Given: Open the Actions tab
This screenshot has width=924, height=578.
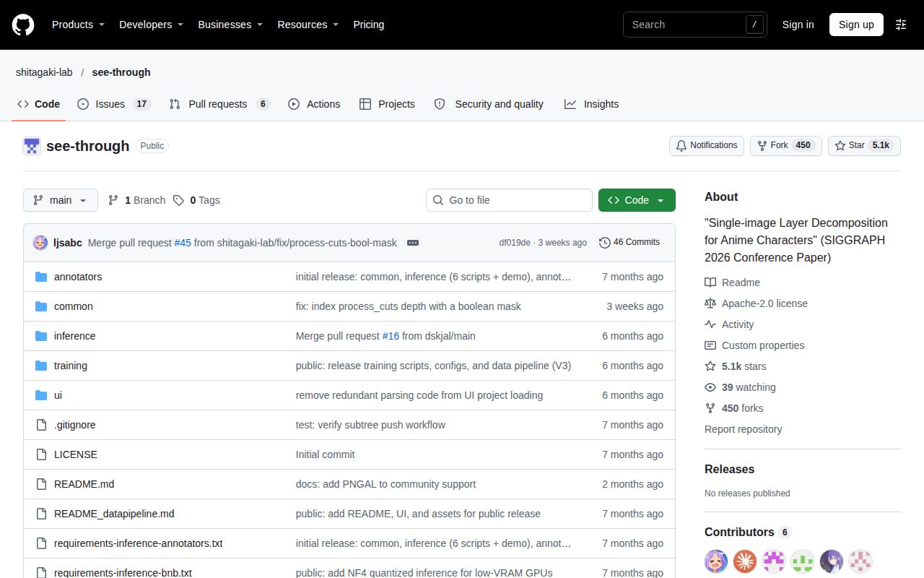Looking at the screenshot, I should pyautogui.click(x=314, y=104).
